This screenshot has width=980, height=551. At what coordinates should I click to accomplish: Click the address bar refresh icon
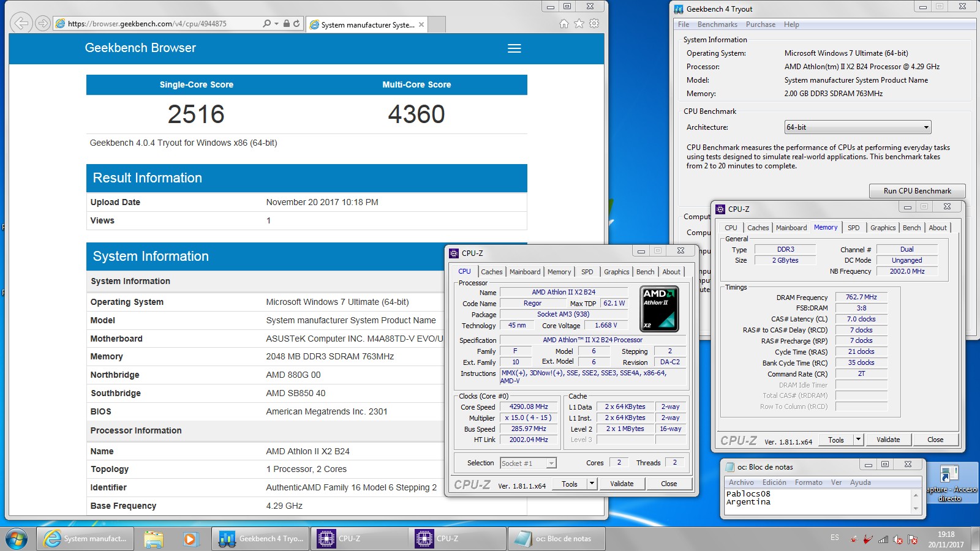(x=297, y=23)
